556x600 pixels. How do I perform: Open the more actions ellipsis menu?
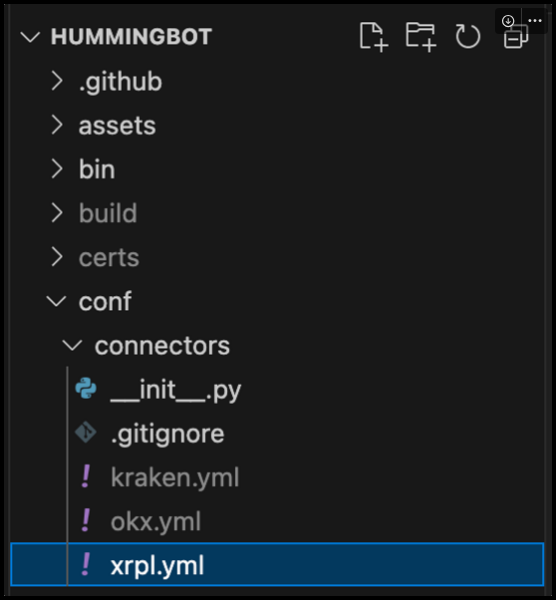point(535,21)
